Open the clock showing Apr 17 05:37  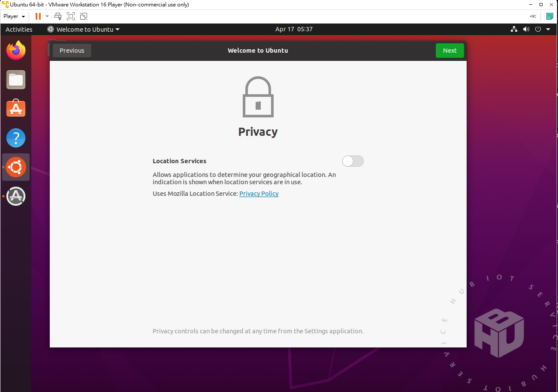(x=294, y=29)
